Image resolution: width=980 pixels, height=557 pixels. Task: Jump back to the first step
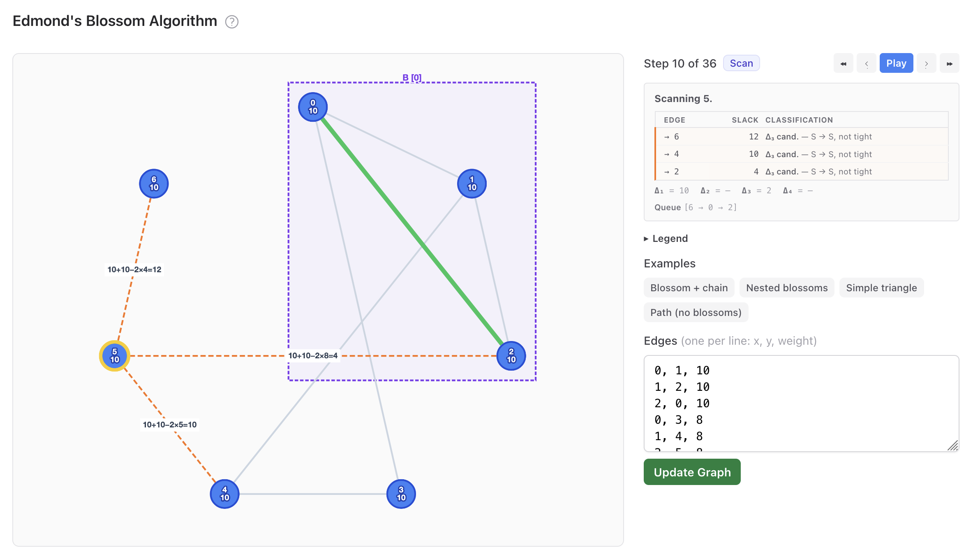(x=843, y=63)
